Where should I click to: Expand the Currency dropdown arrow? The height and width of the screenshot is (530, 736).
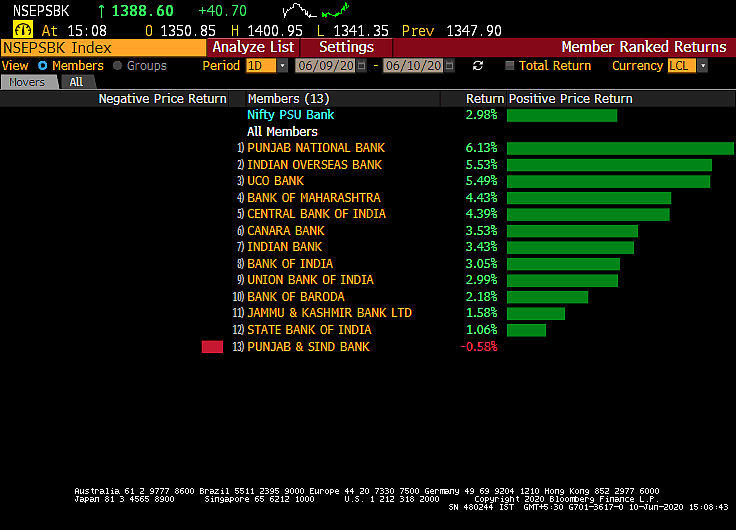coord(702,66)
